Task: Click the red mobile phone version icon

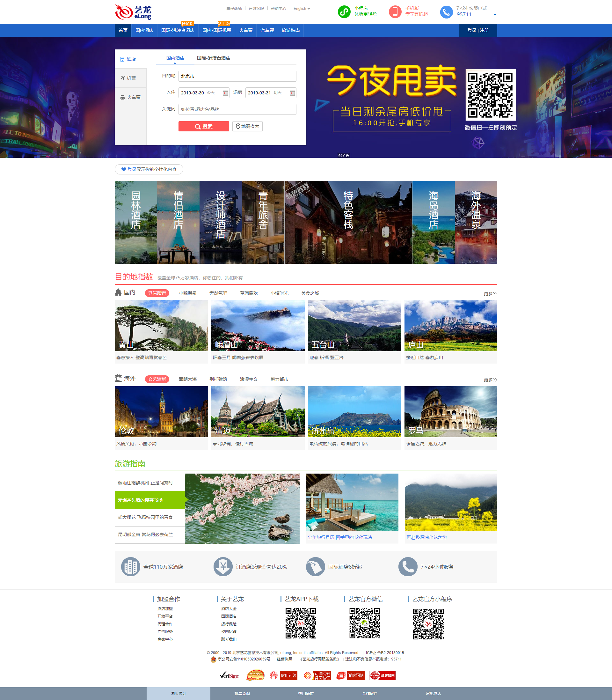Action: click(x=395, y=11)
